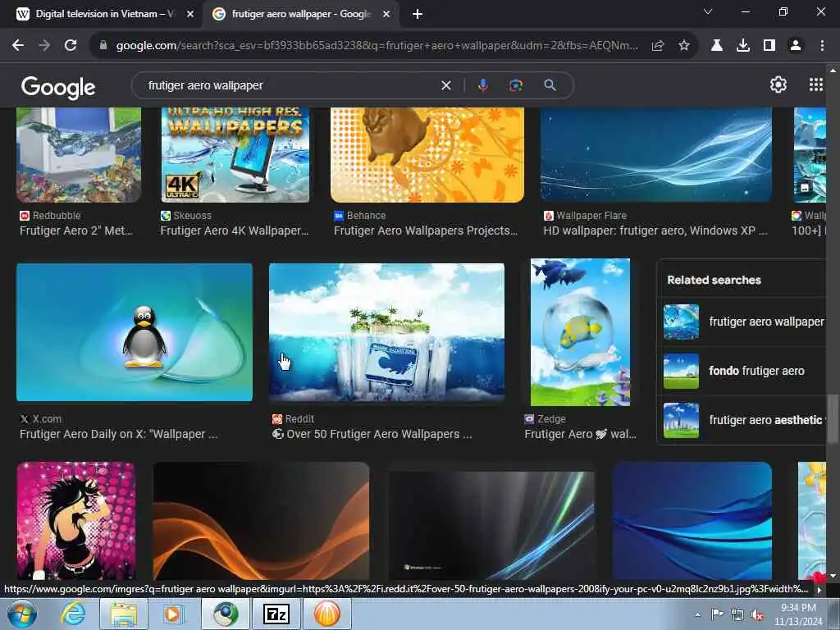Open the penguin wallpaper image from X.com
Screen dimensions: 840x630
click(135, 332)
